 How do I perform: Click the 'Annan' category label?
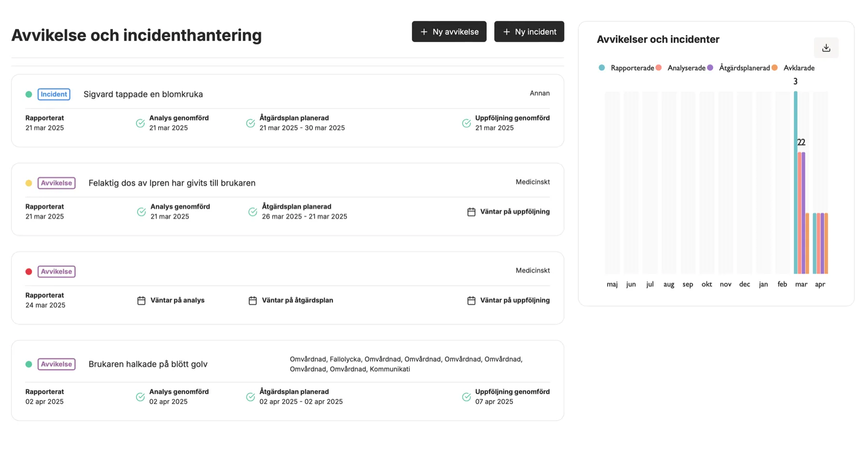click(x=540, y=94)
